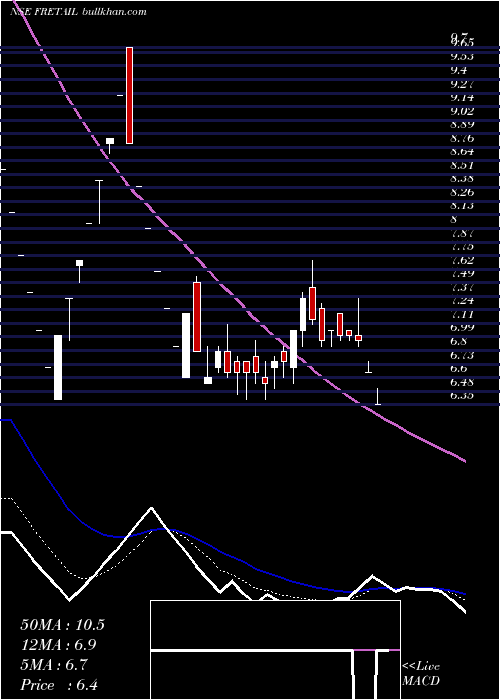Click the 9.14 price level label
Screen dimensions: 500x700
coord(462,97)
